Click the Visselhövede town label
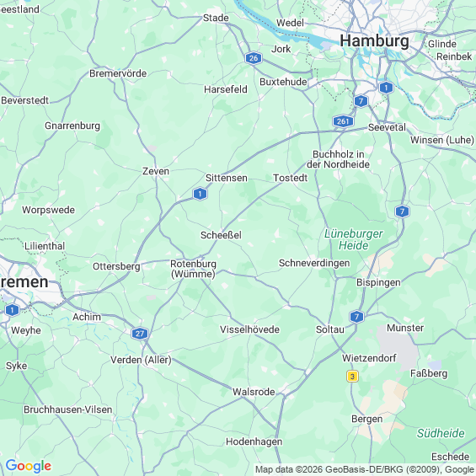This screenshot has height=476, width=476. pyautogui.click(x=249, y=329)
